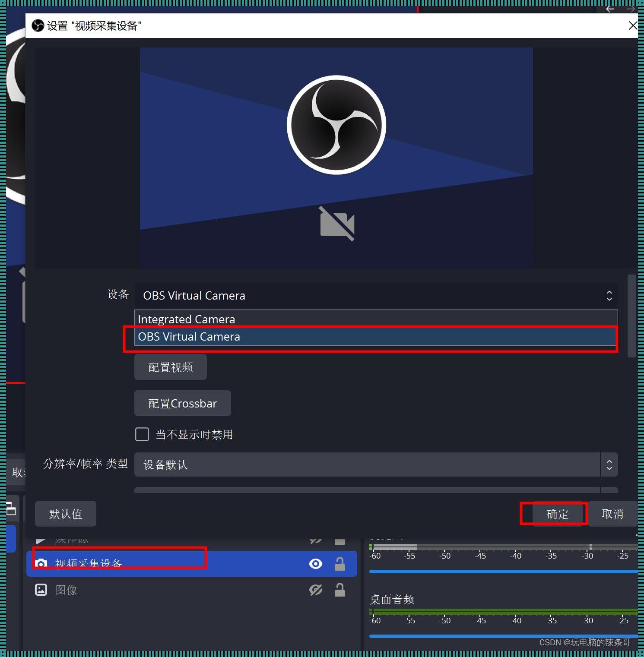This screenshot has width=644, height=657.
Task: Toggle visibility eye of 视频采集设备 source
Action: coord(316,564)
